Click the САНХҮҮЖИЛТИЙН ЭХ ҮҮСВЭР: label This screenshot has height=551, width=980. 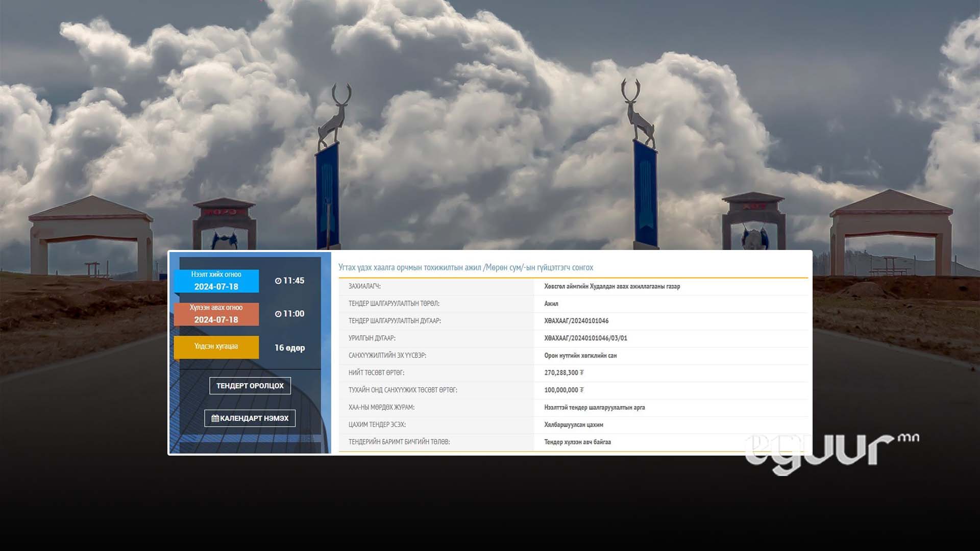coord(387,356)
